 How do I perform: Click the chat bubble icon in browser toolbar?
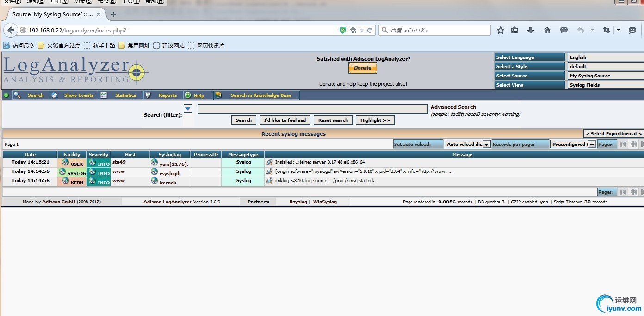[x=564, y=30]
